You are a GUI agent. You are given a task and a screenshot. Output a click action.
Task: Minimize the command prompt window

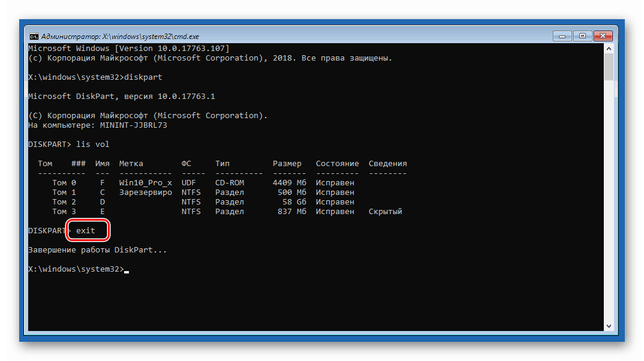(562, 36)
